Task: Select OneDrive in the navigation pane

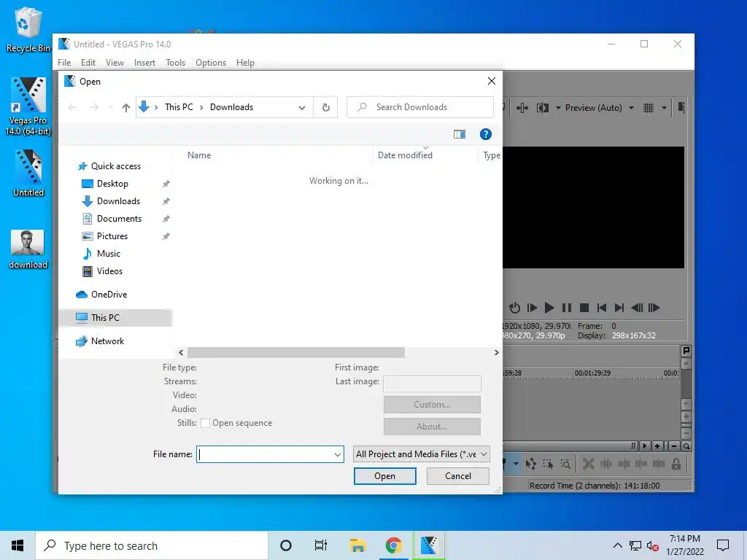Action: (x=109, y=295)
